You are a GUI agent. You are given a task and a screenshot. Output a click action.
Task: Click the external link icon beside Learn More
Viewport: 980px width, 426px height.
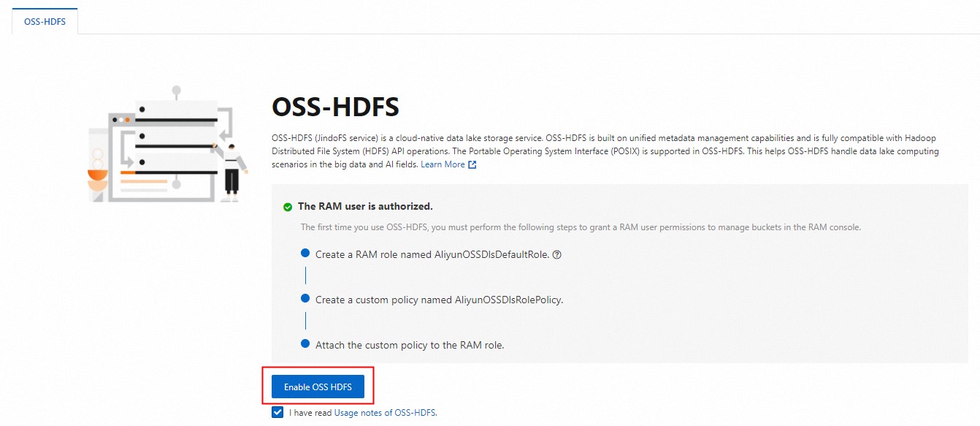click(472, 165)
